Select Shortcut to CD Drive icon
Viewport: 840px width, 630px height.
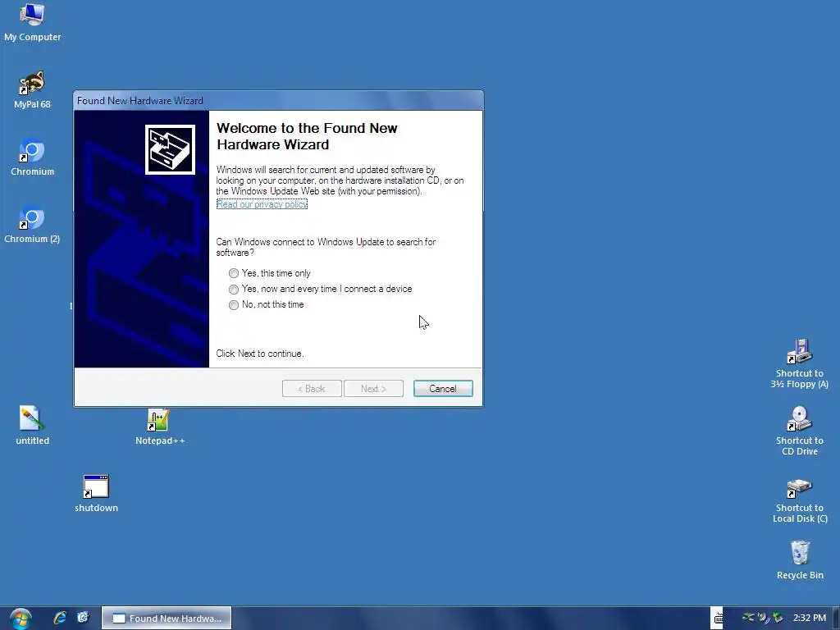[799, 431]
